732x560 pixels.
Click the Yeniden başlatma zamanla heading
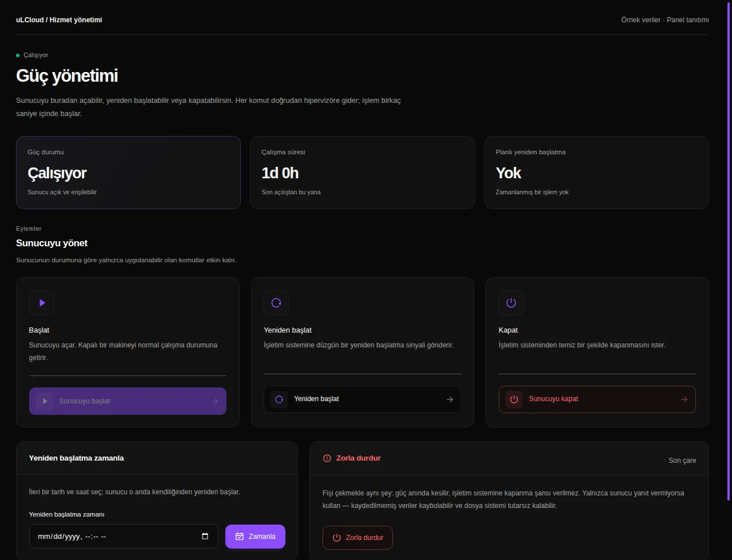[76, 458]
